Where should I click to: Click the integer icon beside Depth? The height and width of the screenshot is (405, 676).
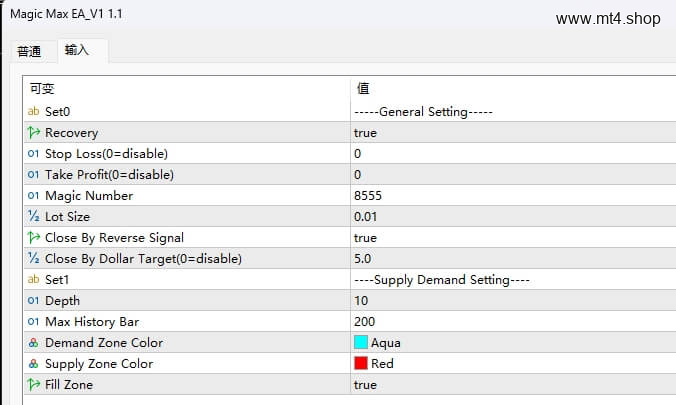(33, 300)
